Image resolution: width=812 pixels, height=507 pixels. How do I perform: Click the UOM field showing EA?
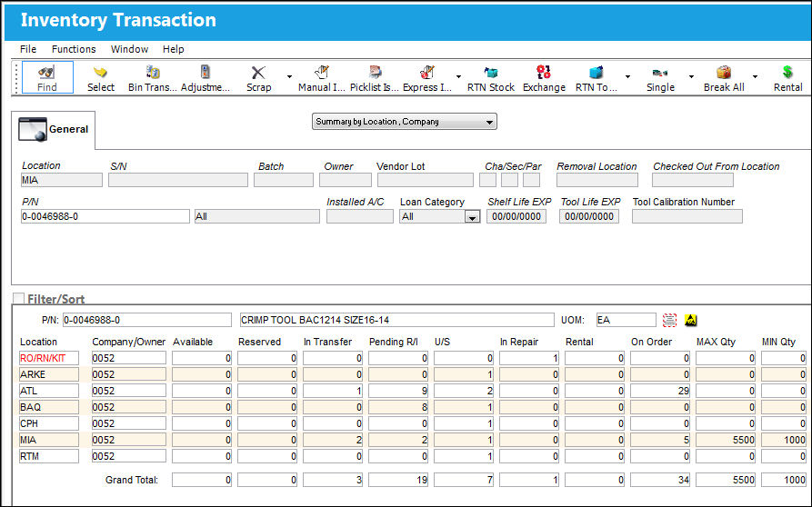coord(627,320)
